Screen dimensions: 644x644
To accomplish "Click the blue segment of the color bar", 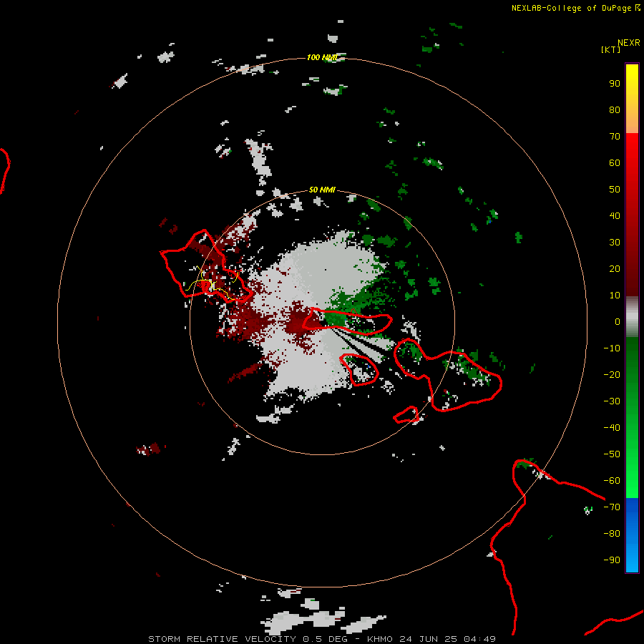I will click(x=632, y=535).
